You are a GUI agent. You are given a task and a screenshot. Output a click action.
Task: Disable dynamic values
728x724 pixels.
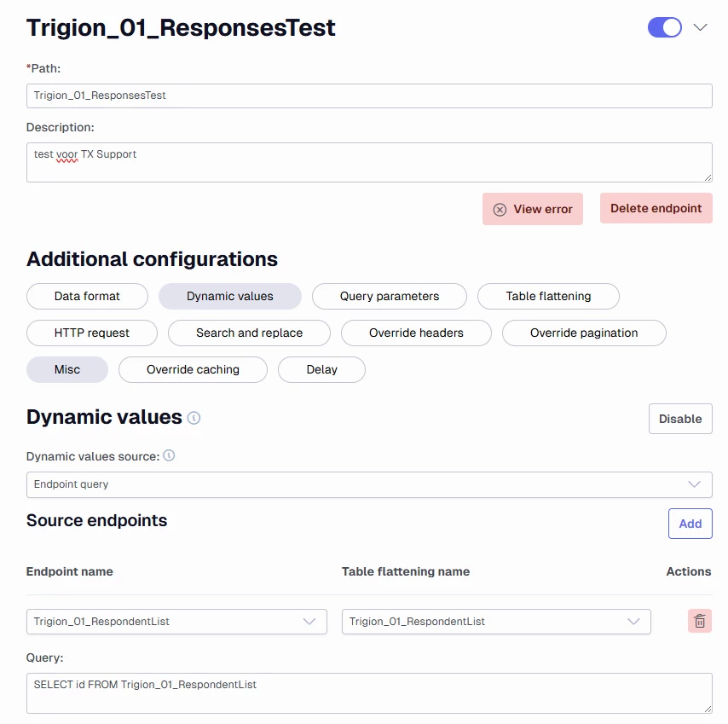[680, 419]
